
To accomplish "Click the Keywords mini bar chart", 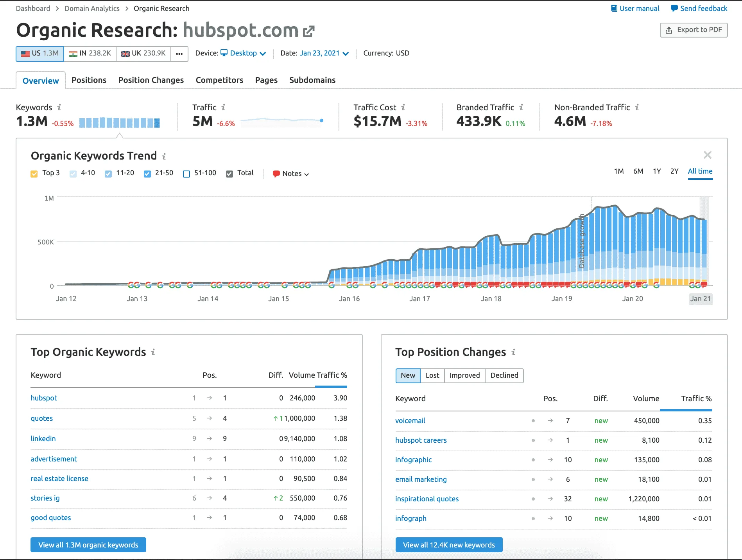I will coord(120,122).
